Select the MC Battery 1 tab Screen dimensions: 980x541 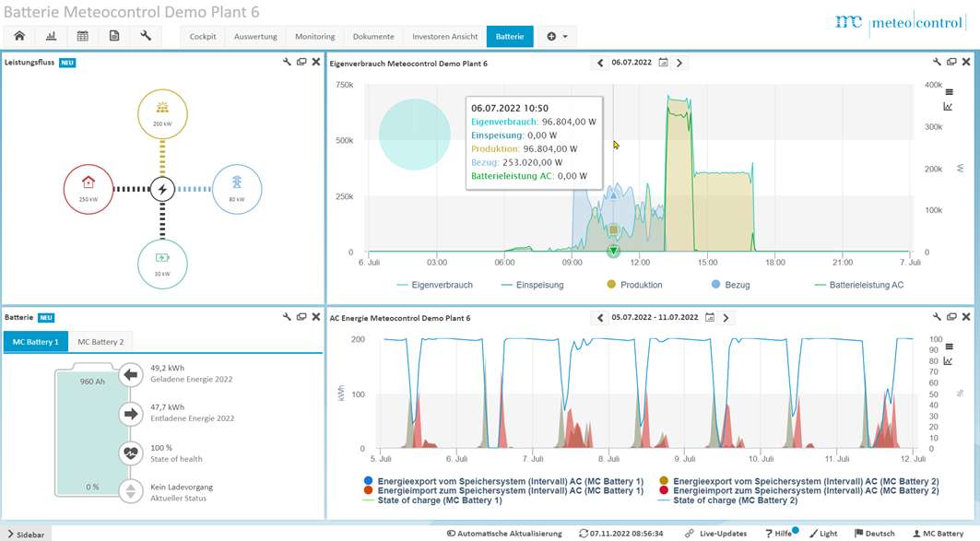[x=36, y=342]
